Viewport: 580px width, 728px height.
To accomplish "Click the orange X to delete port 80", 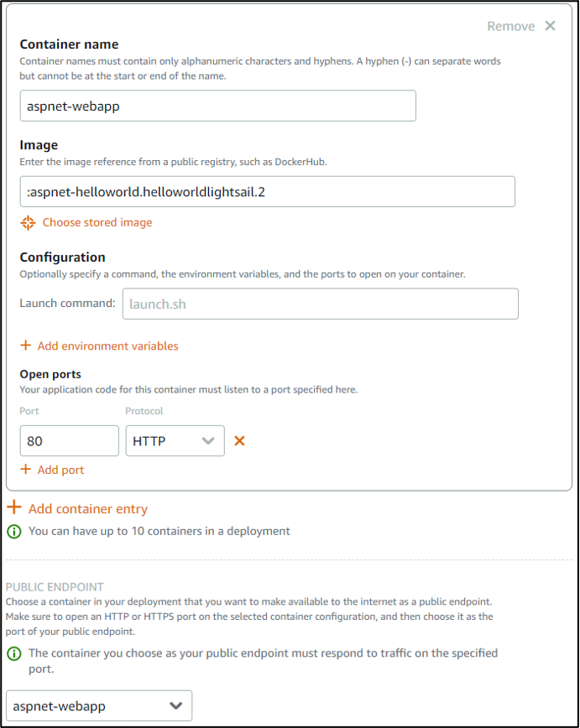I will [x=239, y=439].
